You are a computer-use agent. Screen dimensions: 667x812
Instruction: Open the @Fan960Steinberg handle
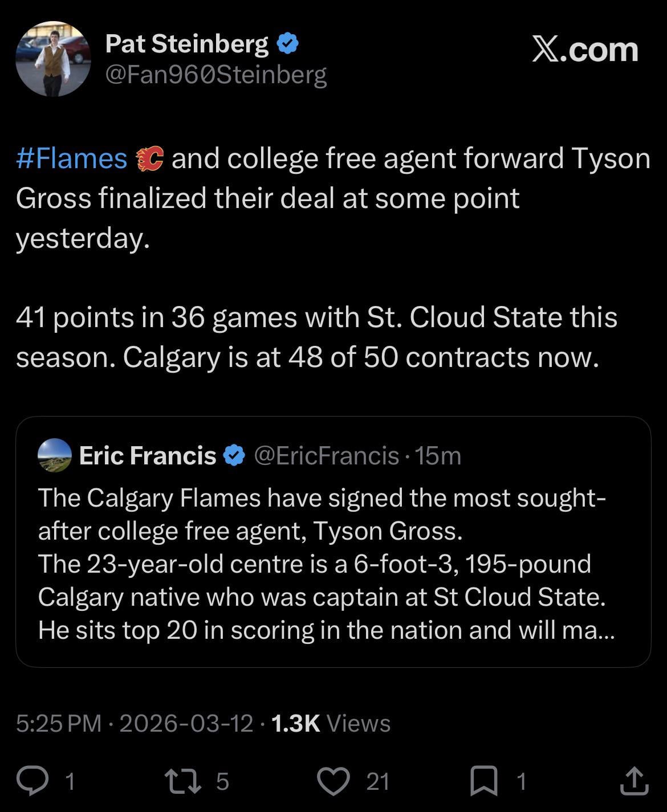point(216,75)
